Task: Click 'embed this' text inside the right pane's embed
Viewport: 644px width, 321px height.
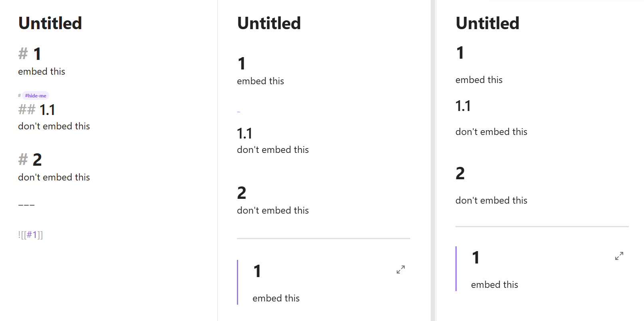Action: click(495, 285)
